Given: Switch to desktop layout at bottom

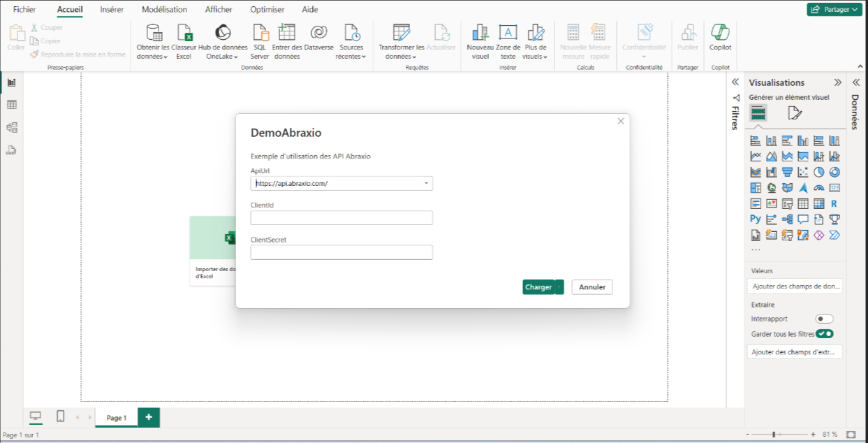Looking at the screenshot, I should (36, 416).
